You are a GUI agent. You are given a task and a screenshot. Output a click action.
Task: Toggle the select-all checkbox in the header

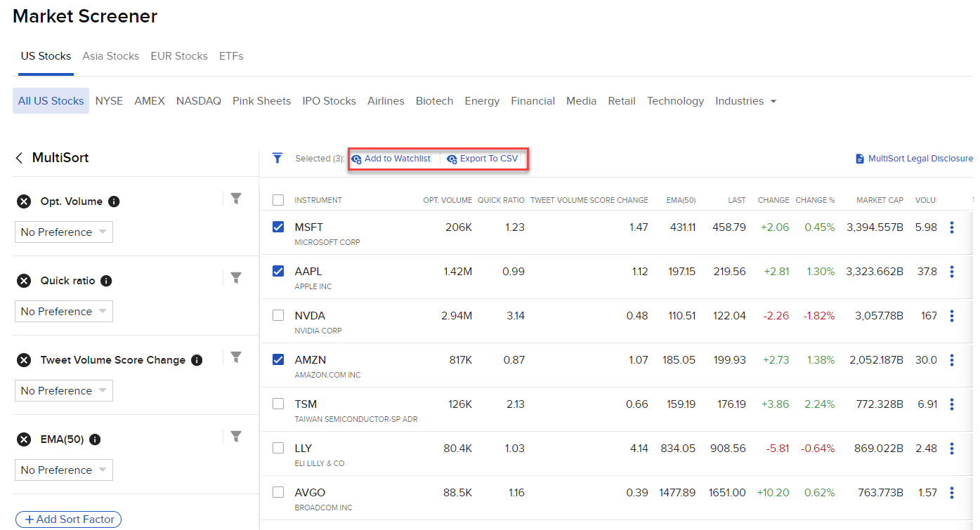tap(277, 199)
